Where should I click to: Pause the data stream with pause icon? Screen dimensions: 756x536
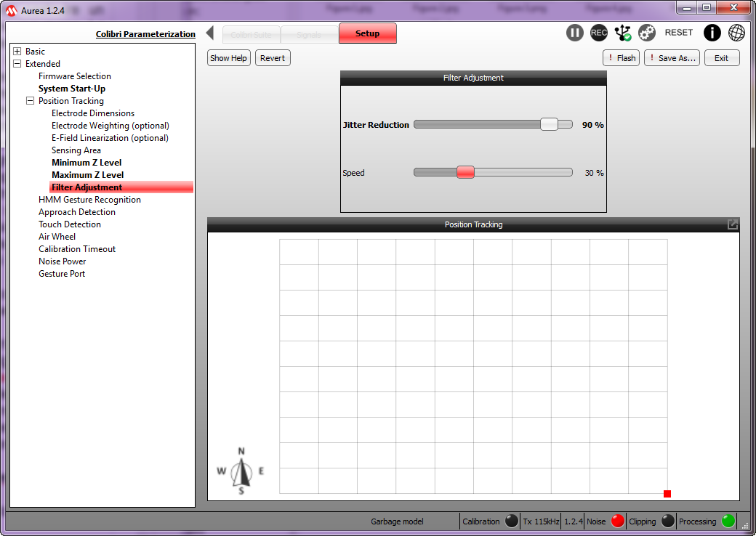[575, 33]
